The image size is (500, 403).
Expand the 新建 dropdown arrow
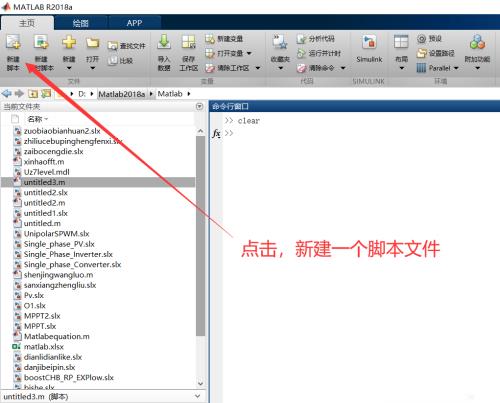69,68
